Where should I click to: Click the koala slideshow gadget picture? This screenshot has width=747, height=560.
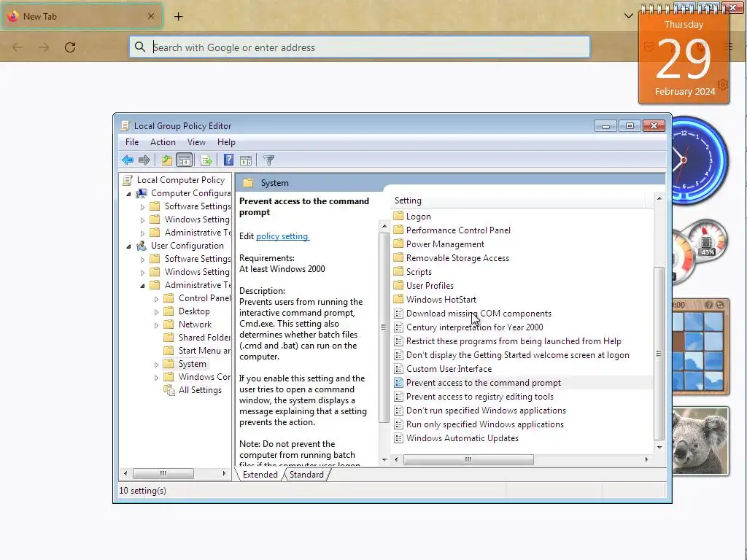[700, 441]
